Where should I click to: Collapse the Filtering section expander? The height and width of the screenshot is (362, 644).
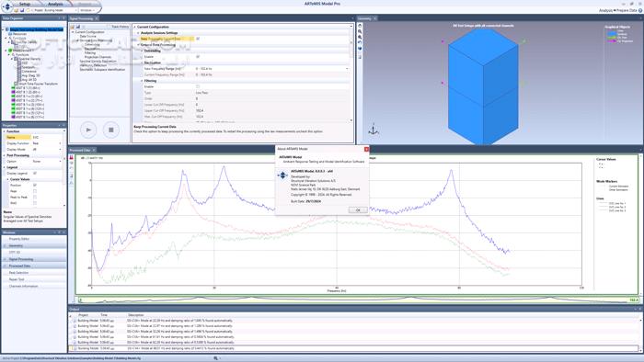point(142,81)
